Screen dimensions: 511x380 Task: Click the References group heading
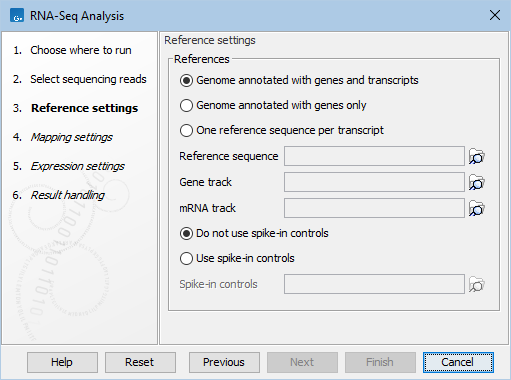[202, 59]
